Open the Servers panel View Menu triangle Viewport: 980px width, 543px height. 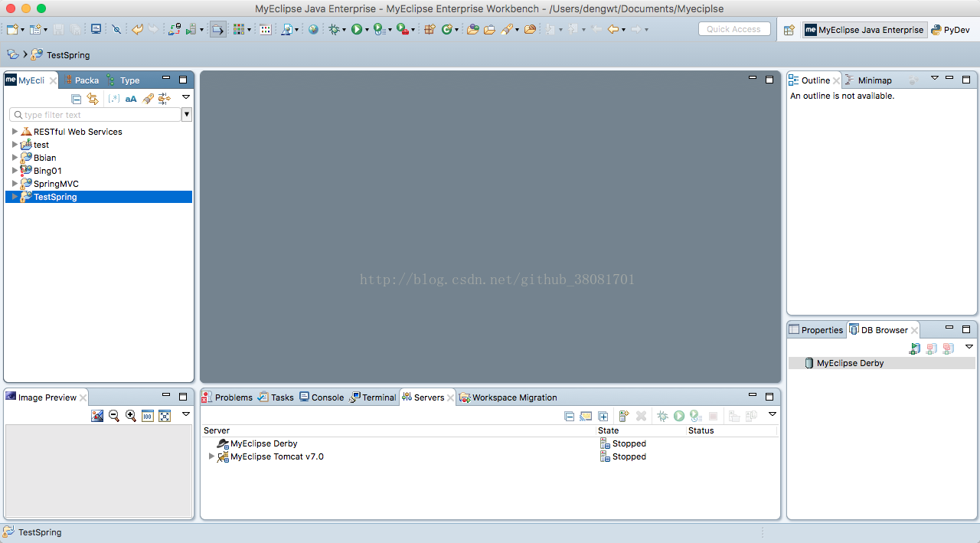click(x=773, y=414)
